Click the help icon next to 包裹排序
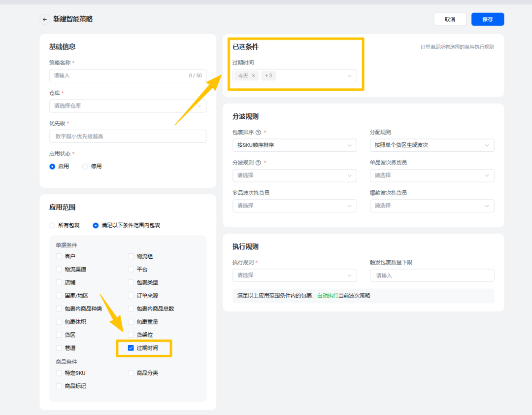 tap(258, 133)
